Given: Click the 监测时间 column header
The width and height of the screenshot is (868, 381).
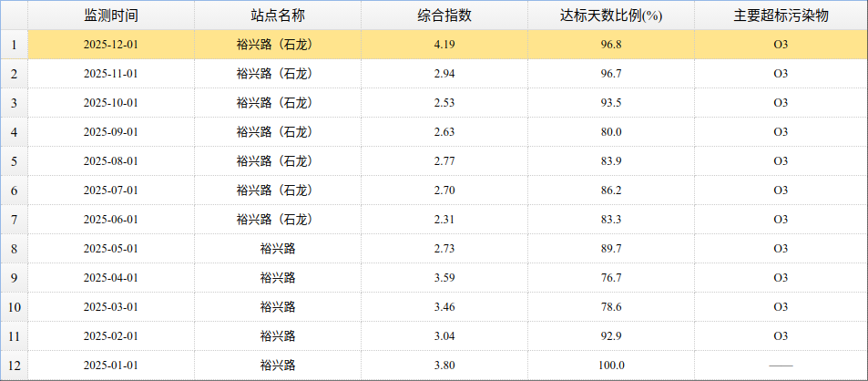Looking at the screenshot, I should (111, 15).
